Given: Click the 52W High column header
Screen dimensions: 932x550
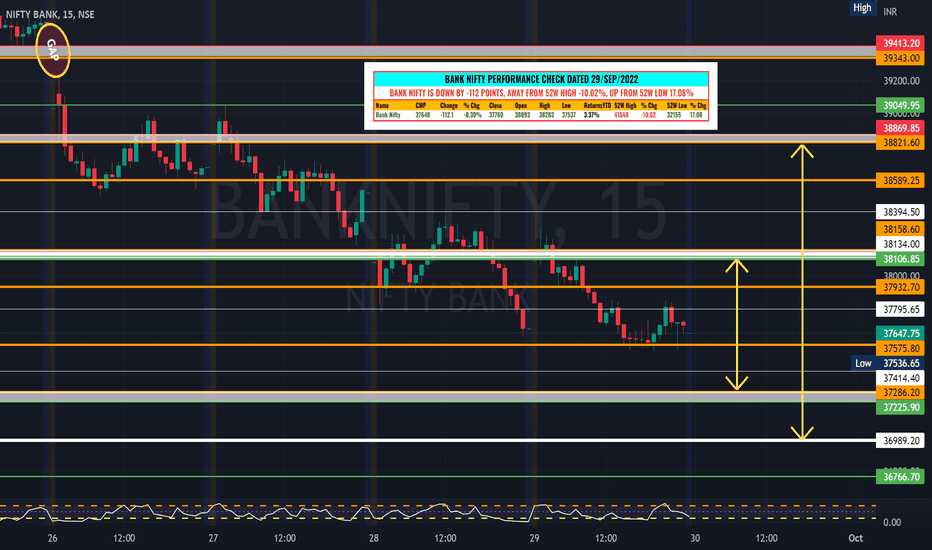Looking at the screenshot, I should [x=625, y=105].
